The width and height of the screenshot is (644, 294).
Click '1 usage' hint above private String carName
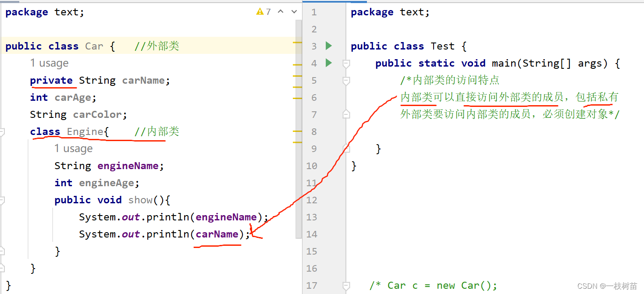[x=49, y=63]
